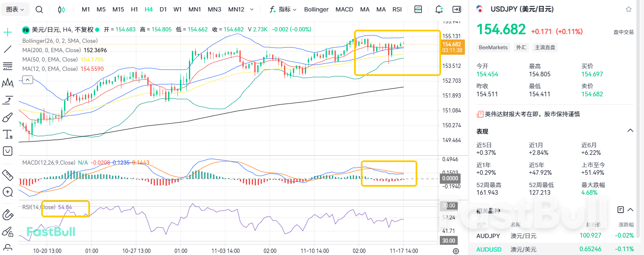Viewport: 644px width, 255px height.
Task: Select the trend line drawing tool
Action: coord(8,49)
